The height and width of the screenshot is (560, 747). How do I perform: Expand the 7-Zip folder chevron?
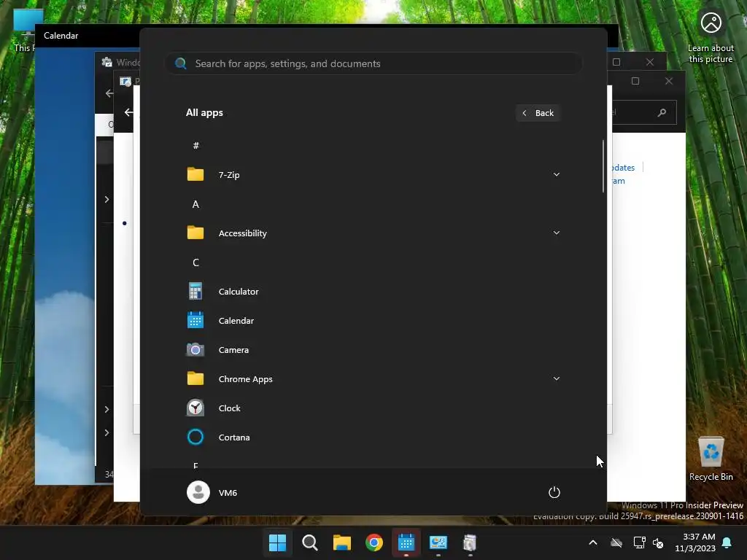tap(556, 174)
